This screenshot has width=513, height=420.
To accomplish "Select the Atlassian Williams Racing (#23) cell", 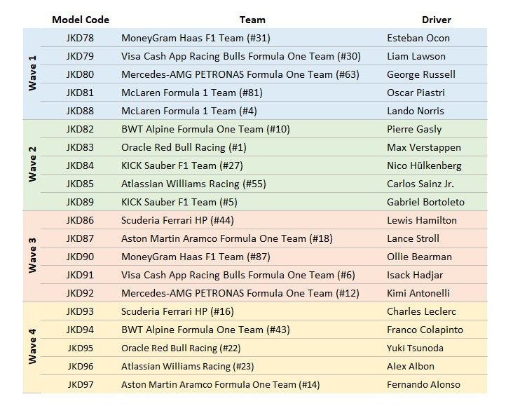I will (x=187, y=366).
